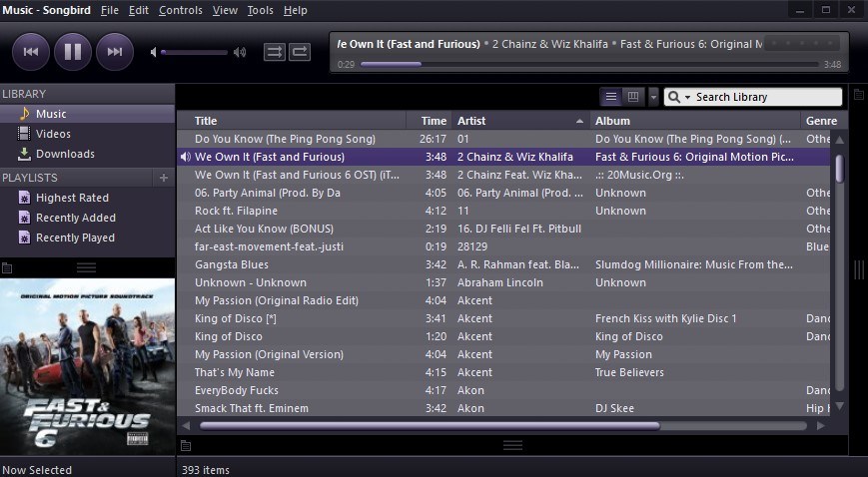
Task: Open the File menu
Action: [110, 11]
